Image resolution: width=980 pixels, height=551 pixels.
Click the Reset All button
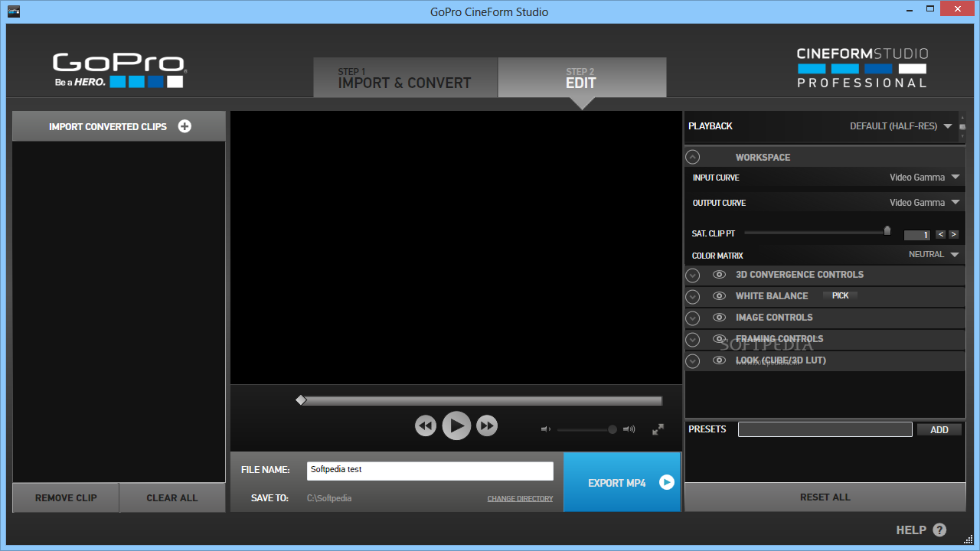[825, 497]
